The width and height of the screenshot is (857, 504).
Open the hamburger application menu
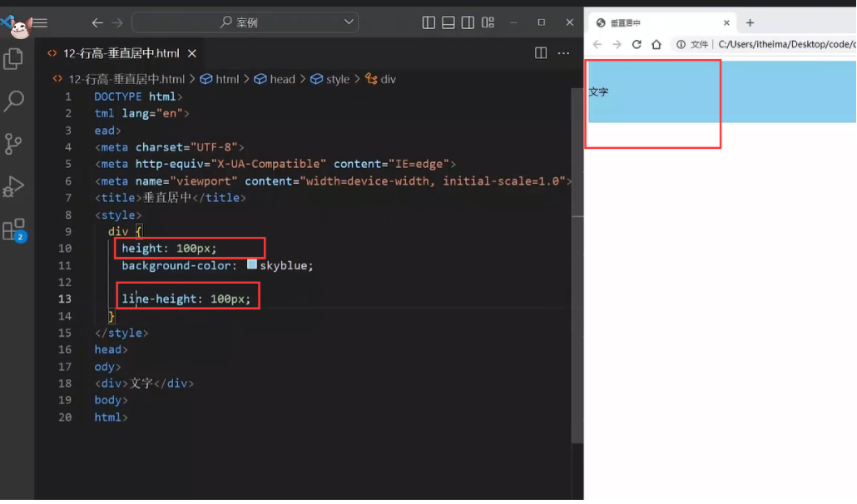(39, 23)
